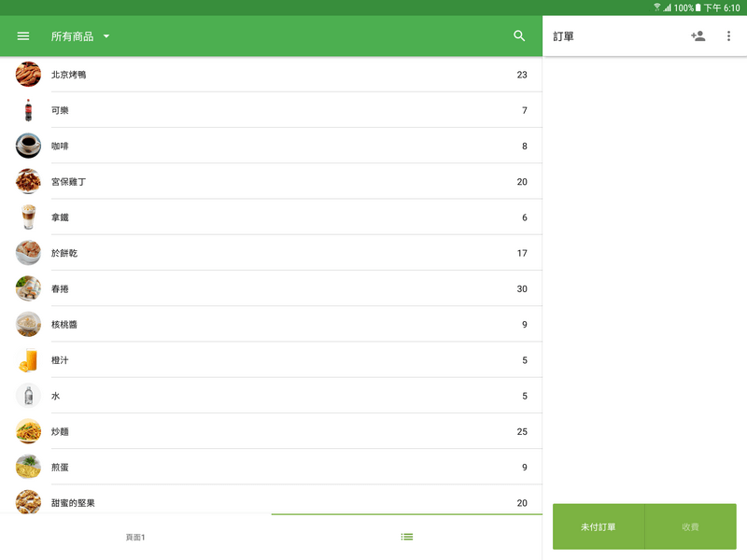The width and height of the screenshot is (747, 560).
Task: Tap the Wi-Fi status icon
Action: tap(657, 7)
